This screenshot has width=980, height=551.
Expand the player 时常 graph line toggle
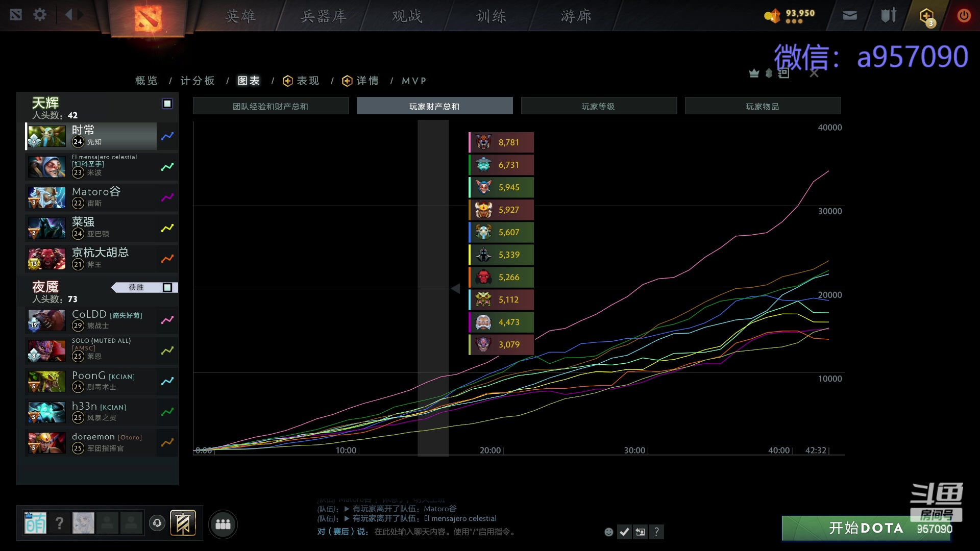tap(167, 137)
